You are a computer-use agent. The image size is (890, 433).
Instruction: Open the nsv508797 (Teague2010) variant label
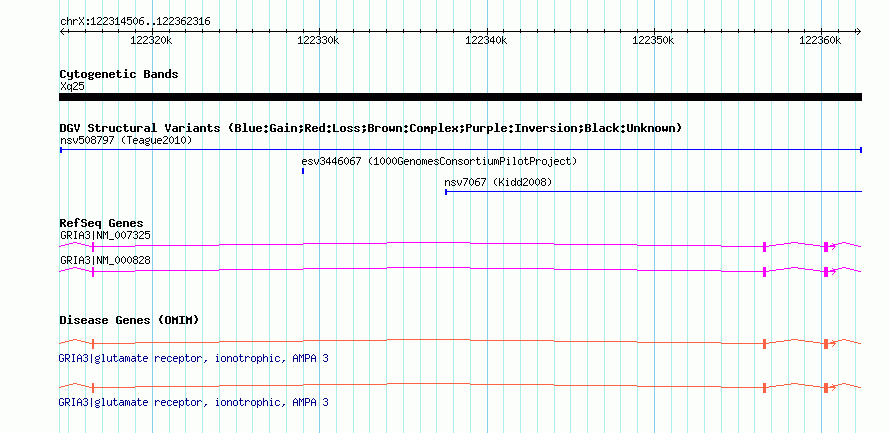click(126, 140)
